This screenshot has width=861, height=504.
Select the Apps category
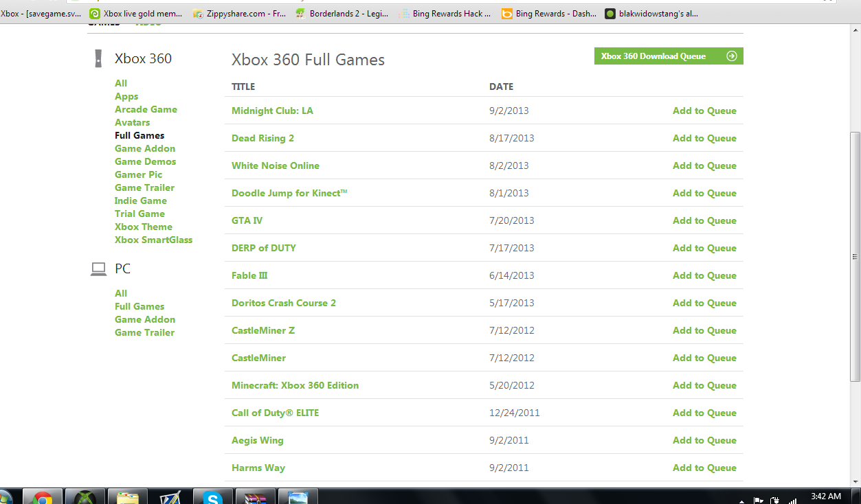click(126, 96)
